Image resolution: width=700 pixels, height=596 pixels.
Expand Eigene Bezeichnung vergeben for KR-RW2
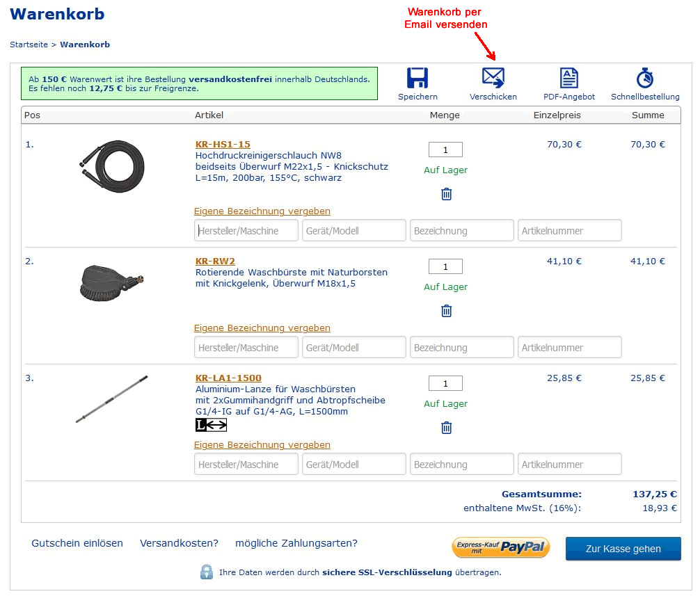(262, 328)
